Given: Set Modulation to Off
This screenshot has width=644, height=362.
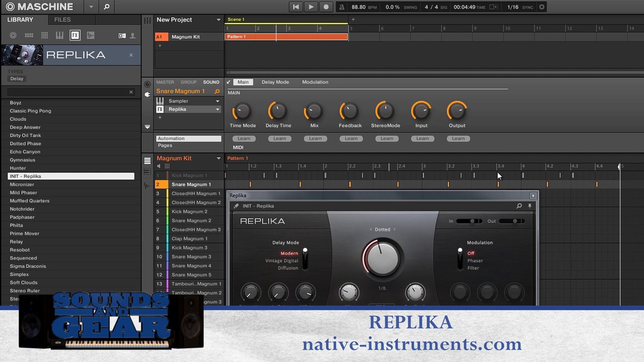Looking at the screenshot, I should (471, 253).
